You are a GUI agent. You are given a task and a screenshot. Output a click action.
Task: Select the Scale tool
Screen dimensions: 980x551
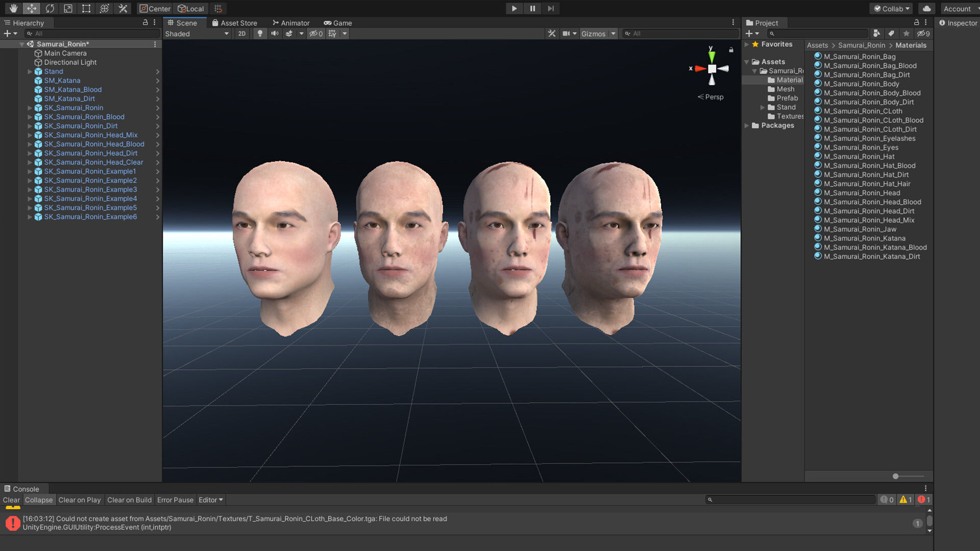[68, 8]
